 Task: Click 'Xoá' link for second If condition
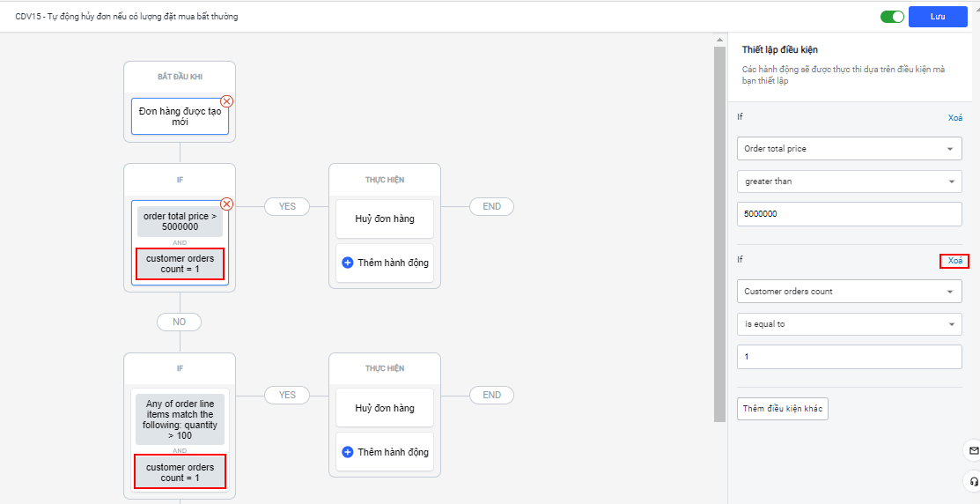pos(954,261)
